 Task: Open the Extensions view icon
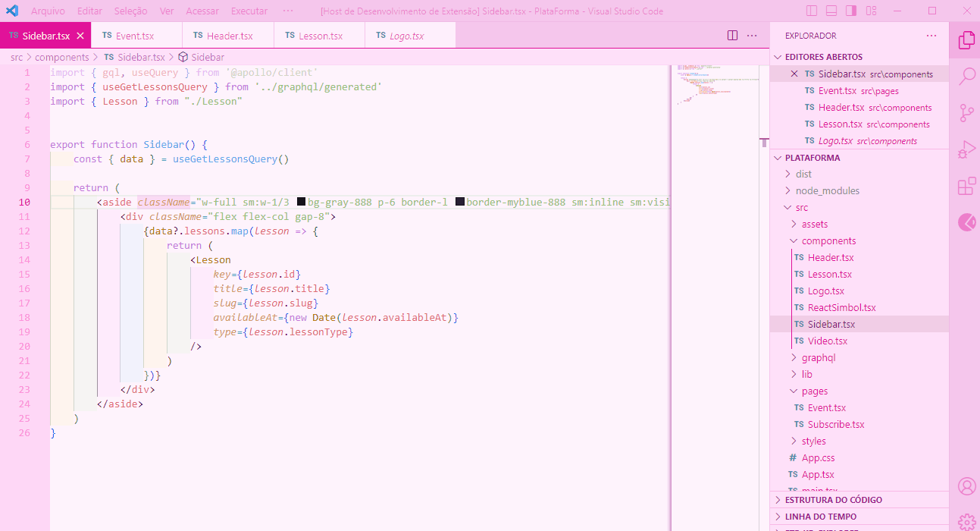[966, 185]
